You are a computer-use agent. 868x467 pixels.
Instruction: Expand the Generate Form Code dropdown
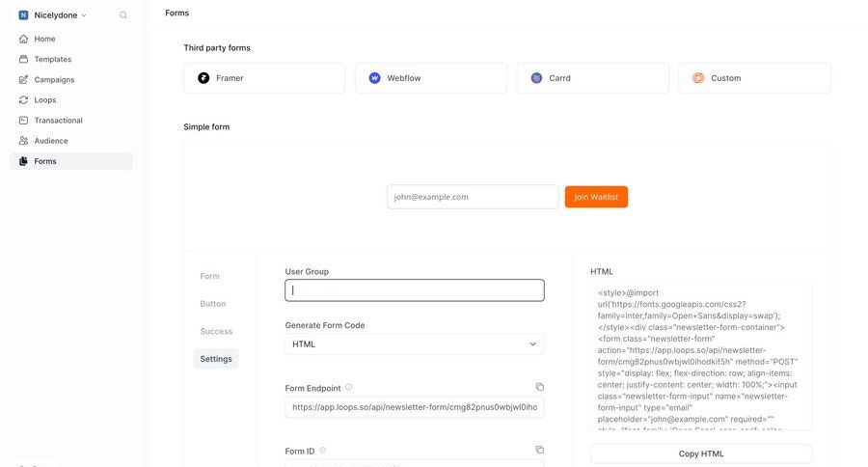pos(415,343)
